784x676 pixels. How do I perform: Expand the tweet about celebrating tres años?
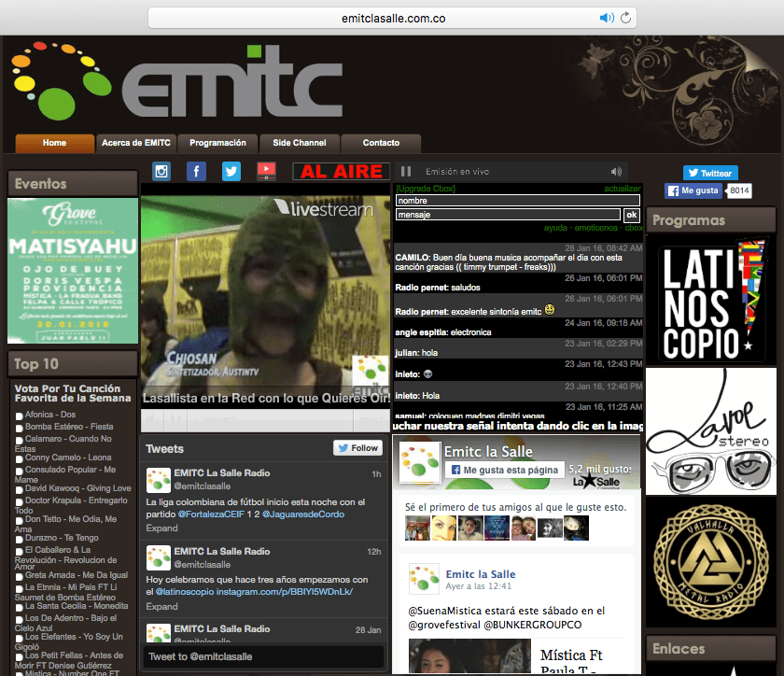[x=161, y=607]
